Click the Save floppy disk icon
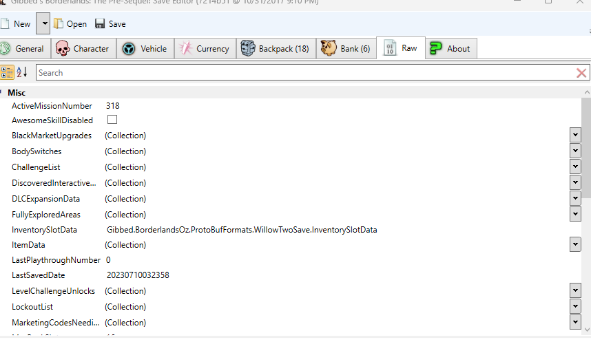 coord(100,23)
